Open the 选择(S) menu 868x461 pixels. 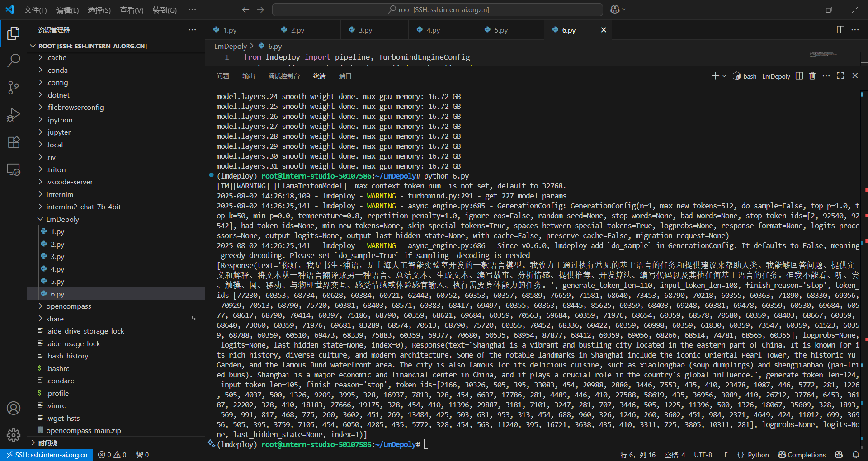pyautogui.click(x=99, y=10)
